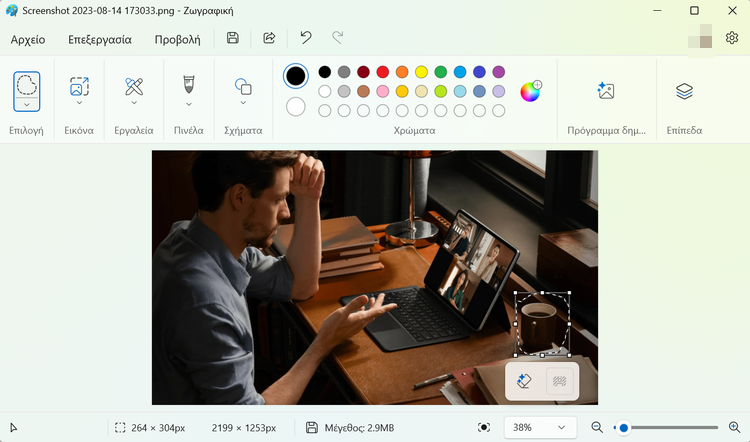Click the Χρώματα group label
This screenshot has height=442, width=750.
(x=414, y=130)
